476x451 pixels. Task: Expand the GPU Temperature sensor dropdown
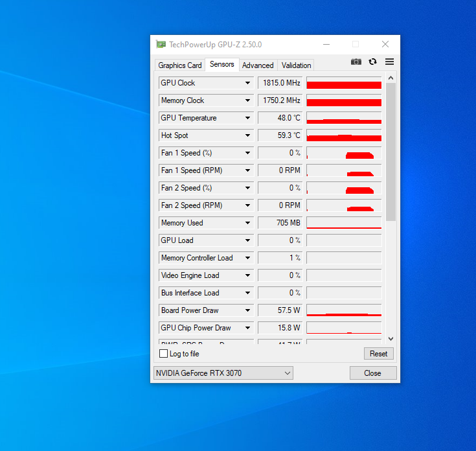pos(247,118)
